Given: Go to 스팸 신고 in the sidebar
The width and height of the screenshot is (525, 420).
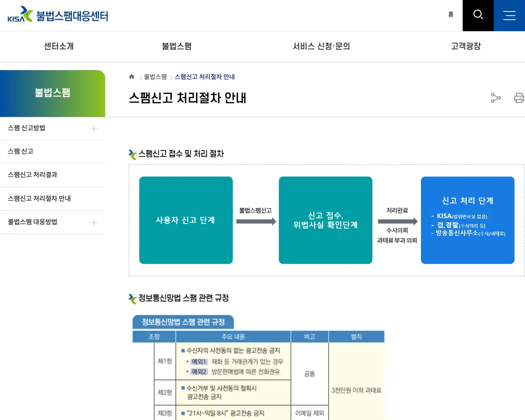Looking at the screenshot, I should click(21, 151).
